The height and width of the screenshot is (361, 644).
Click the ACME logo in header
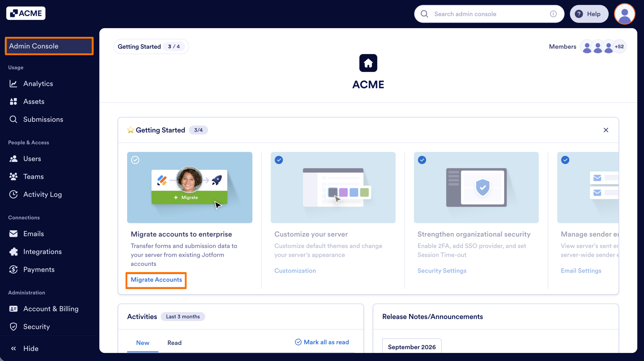pos(26,13)
